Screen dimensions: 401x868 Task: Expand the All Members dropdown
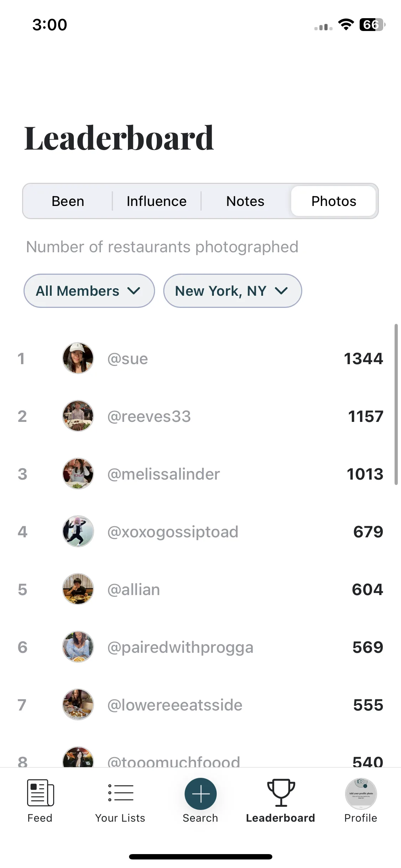(89, 291)
